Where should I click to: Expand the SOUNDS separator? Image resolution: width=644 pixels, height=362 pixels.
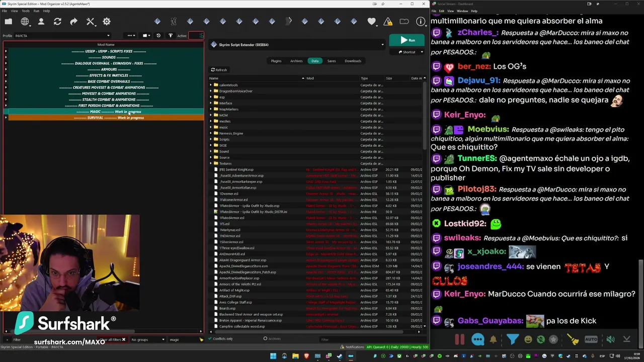(6, 57)
